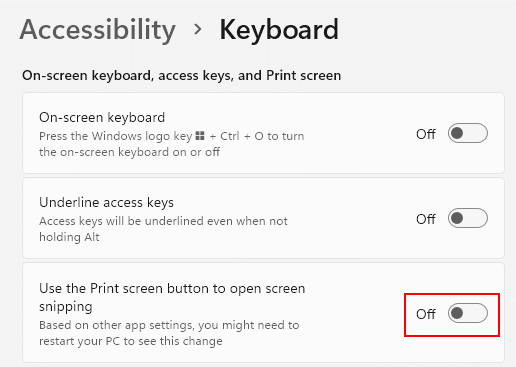The height and width of the screenshot is (367, 516).
Task: Click Off label beside Print screen setting
Action: pos(426,314)
